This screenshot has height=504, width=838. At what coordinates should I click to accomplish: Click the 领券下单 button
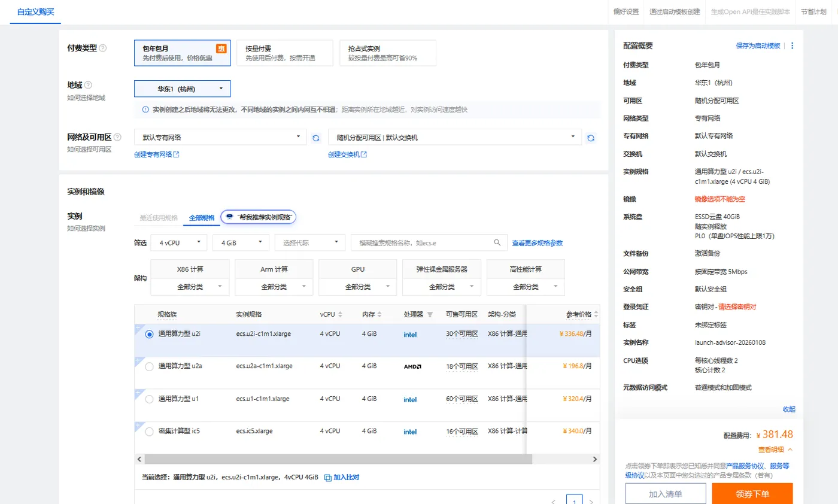(x=752, y=494)
